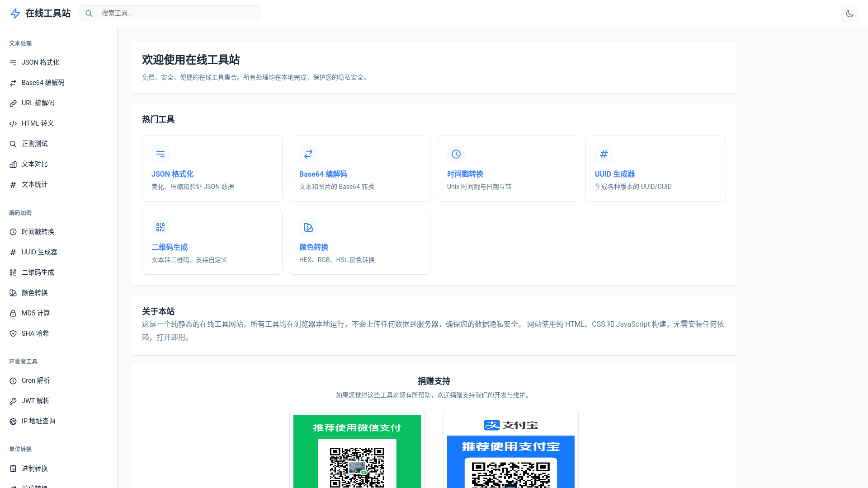Viewport: 868px width, 488px height.
Task: Click the Unix 时间戳与日期互转 description
Action: tap(479, 187)
